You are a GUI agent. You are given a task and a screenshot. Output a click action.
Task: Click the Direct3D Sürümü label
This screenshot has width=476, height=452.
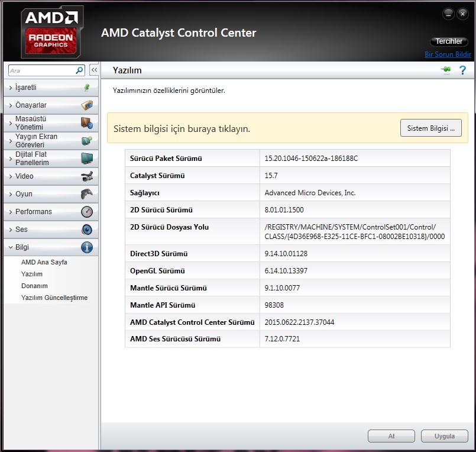point(158,253)
